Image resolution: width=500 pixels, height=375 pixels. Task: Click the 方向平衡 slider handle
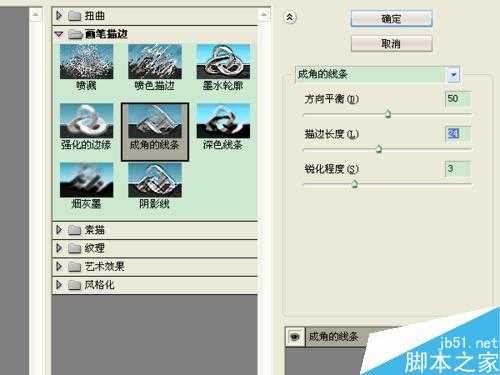coord(388,114)
